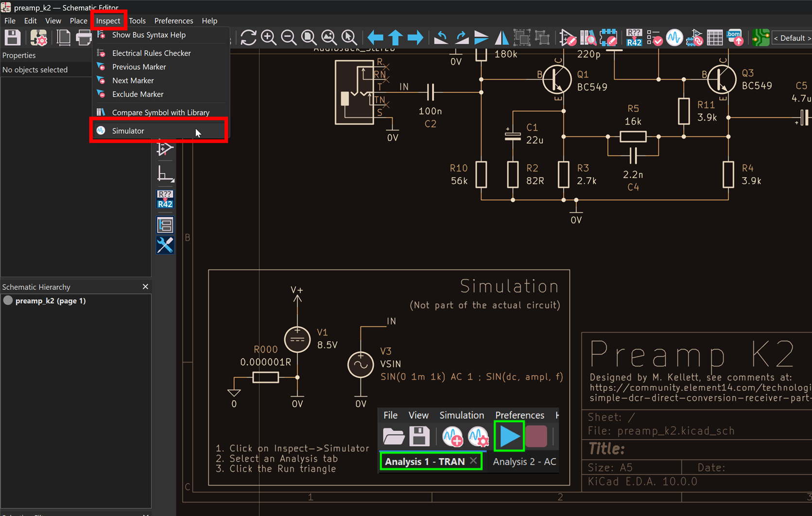Screen dimensions: 812x516
Task: Zoom to fit the page
Action: tap(309, 37)
